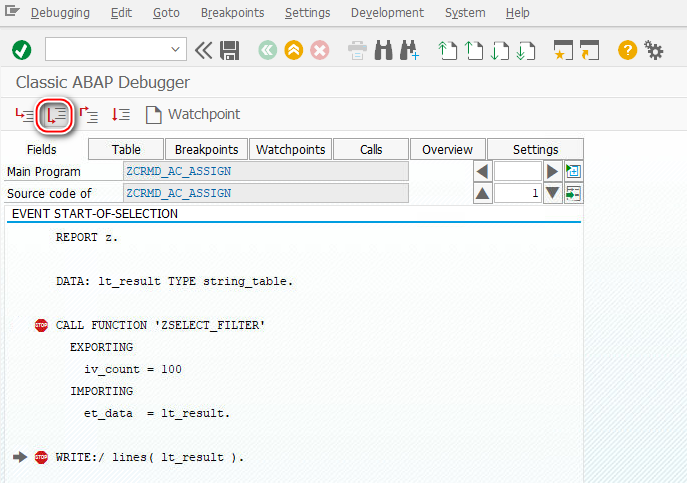Click the 'DATA: lt_result TYPE string_table.' line
The width and height of the screenshot is (687, 483).
click(174, 281)
